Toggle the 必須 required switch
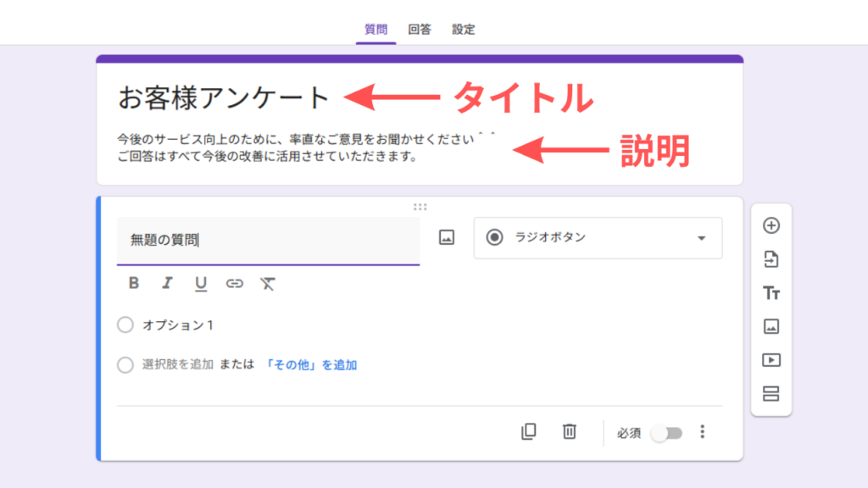This screenshot has height=488, width=868. (x=666, y=433)
